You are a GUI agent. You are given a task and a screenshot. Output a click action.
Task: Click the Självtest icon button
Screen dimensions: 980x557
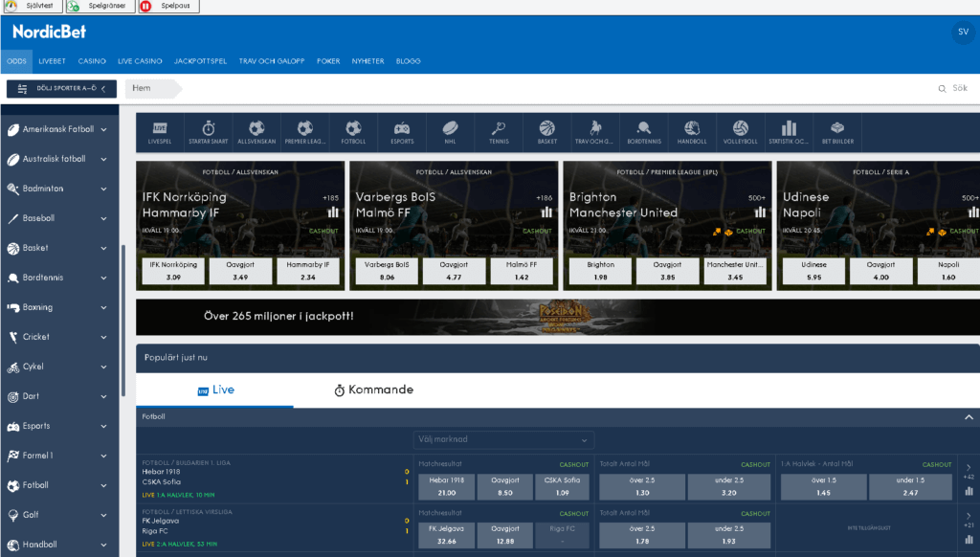click(x=33, y=7)
